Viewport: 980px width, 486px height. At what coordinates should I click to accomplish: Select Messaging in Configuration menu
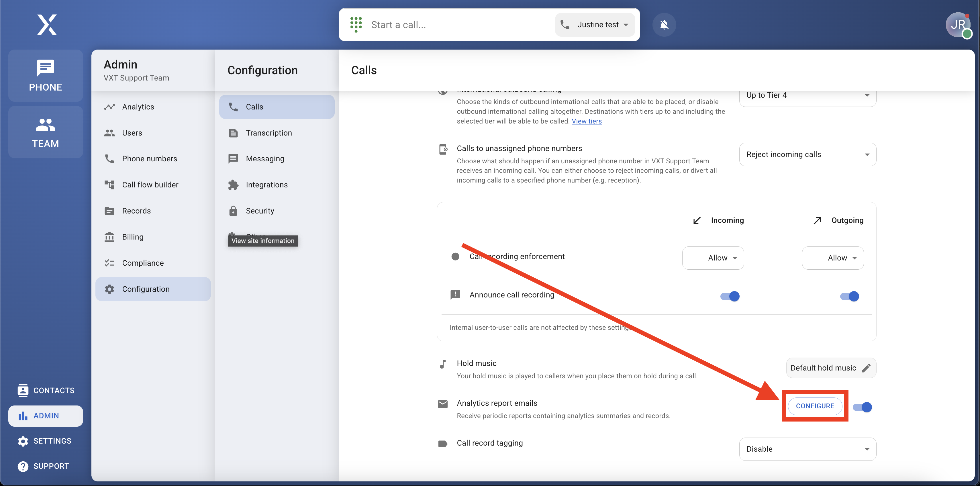pyautogui.click(x=277, y=159)
